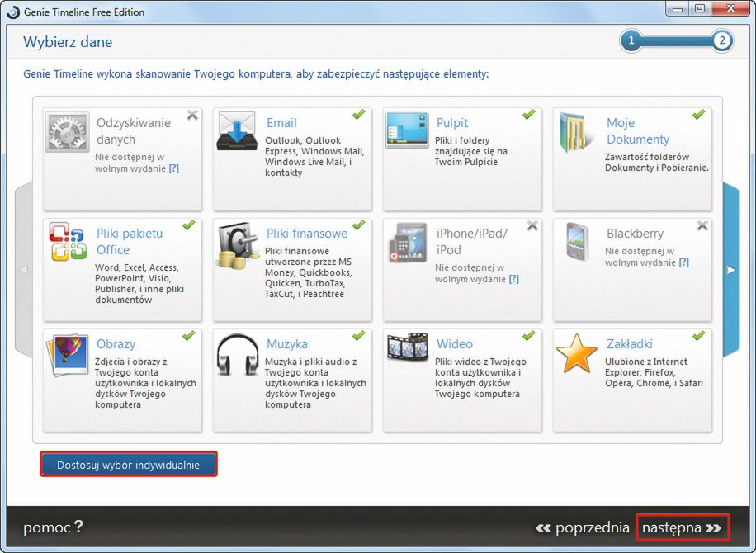Screen dimensions: 756x553
Task: Click the Word, Excel, Access description text
Action: pyautogui.click(x=139, y=283)
